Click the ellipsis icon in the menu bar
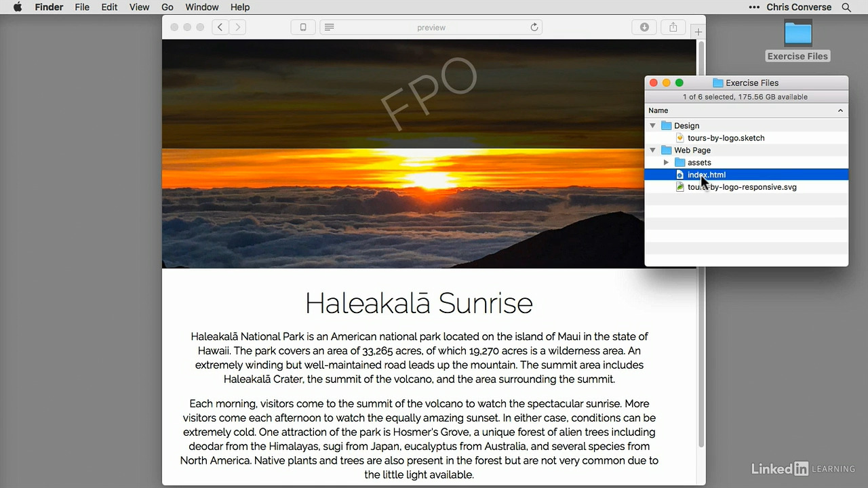Screen dimensions: 868x488 (753, 7)
